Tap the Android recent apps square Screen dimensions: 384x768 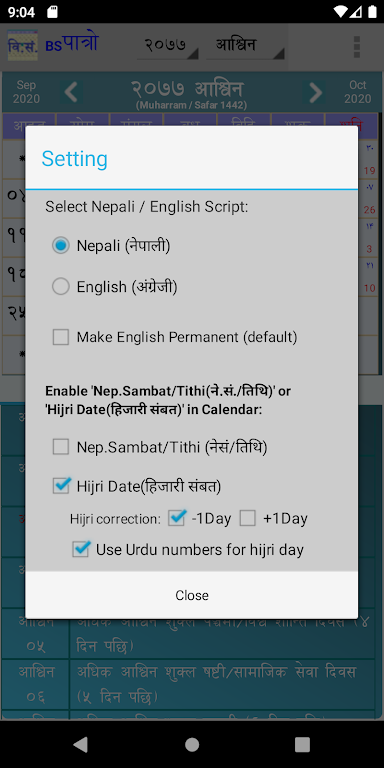303,744
